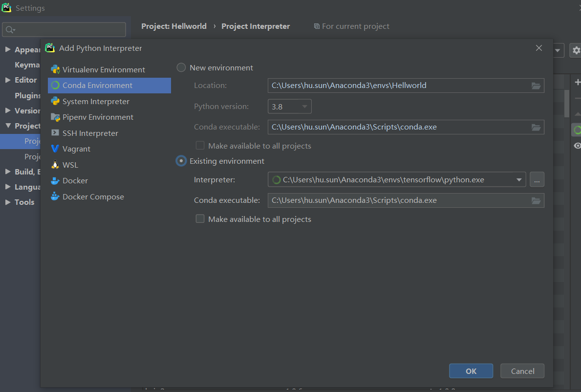Open the Interpreter path dropdown
Viewport: 581px width, 392px height.
[x=519, y=179]
